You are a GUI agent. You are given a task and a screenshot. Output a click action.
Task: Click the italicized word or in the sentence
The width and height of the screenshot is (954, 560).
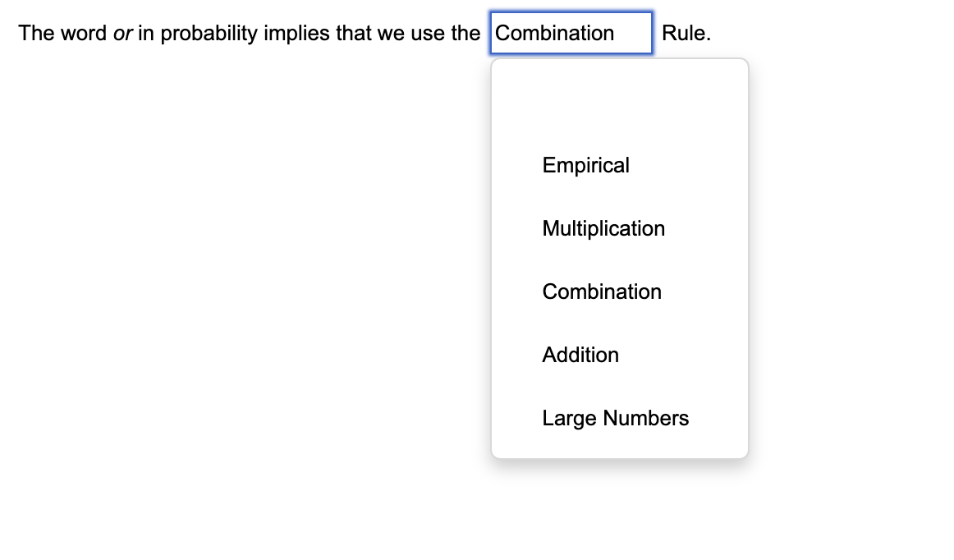[x=119, y=33]
